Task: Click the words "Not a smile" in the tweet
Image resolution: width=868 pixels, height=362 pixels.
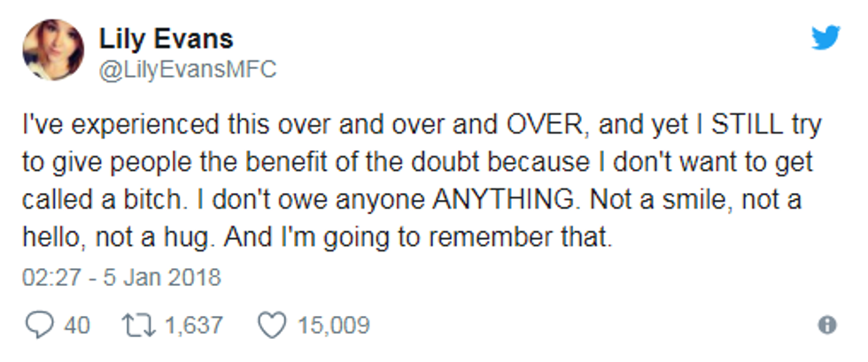Action: point(650,200)
